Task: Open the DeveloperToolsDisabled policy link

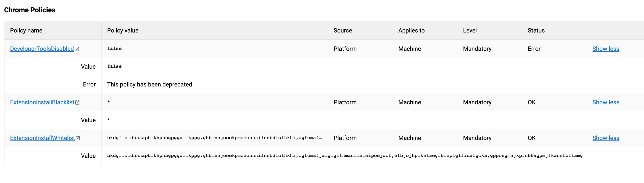Action: (x=42, y=49)
